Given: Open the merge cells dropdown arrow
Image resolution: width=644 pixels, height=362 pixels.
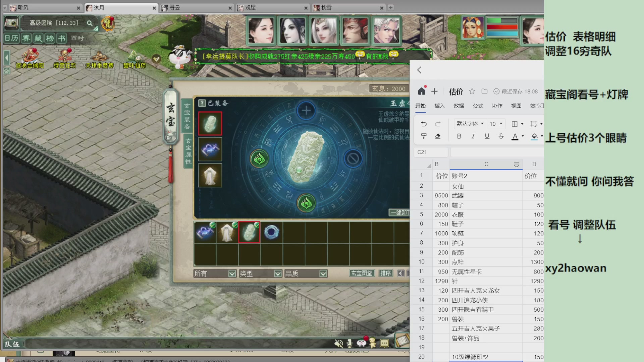Looking at the screenshot, I should tap(541, 124).
